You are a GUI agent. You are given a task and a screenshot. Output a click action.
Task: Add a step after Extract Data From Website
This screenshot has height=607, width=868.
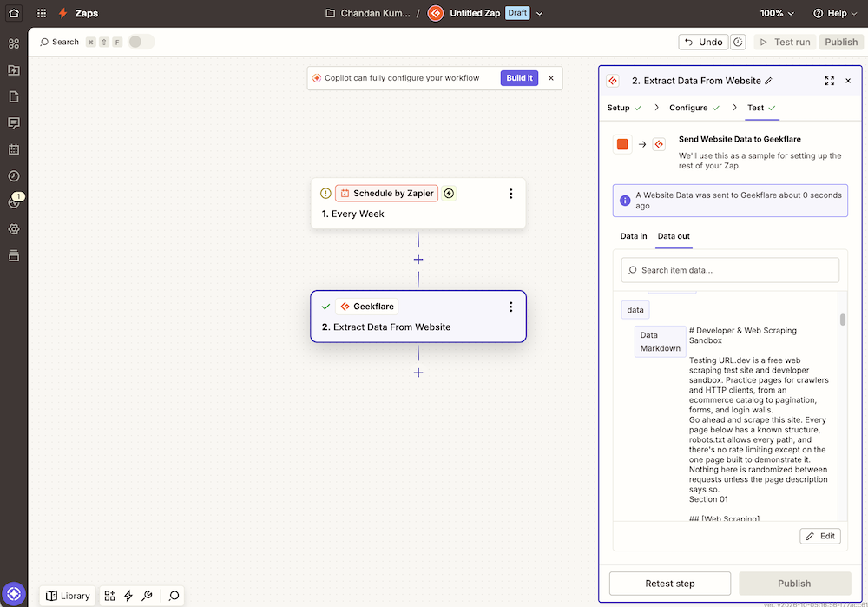tap(418, 373)
